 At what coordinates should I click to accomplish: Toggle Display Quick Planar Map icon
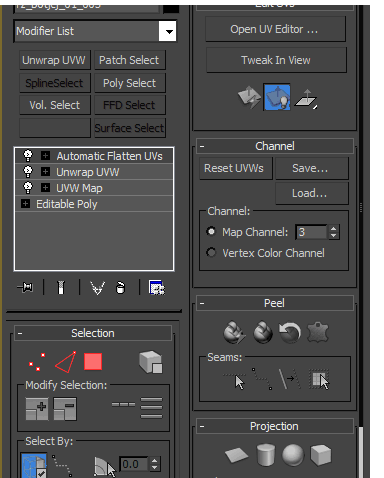tap(277, 97)
